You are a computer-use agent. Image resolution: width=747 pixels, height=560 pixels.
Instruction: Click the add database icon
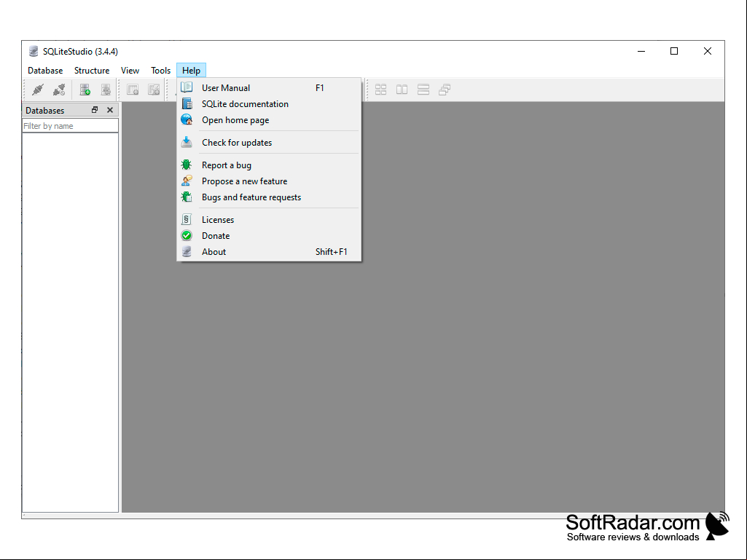pos(85,90)
